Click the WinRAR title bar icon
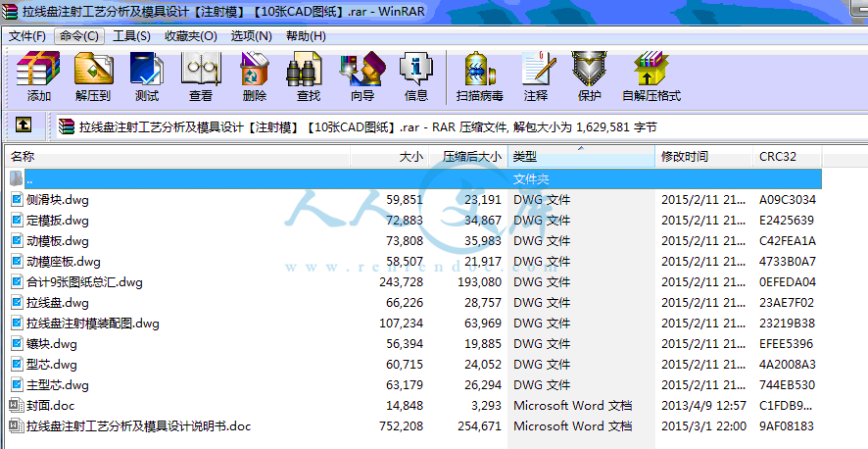The height and width of the screenshot is (449, 868). tap(10, 12)
